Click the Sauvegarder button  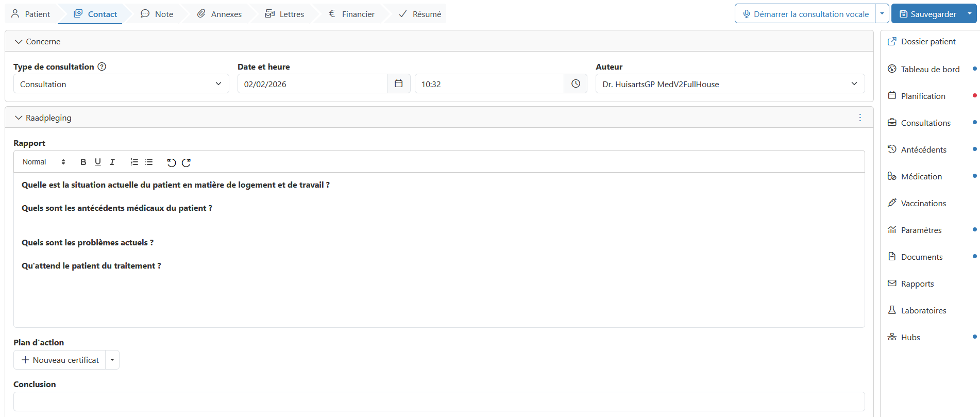click(927, 14)
